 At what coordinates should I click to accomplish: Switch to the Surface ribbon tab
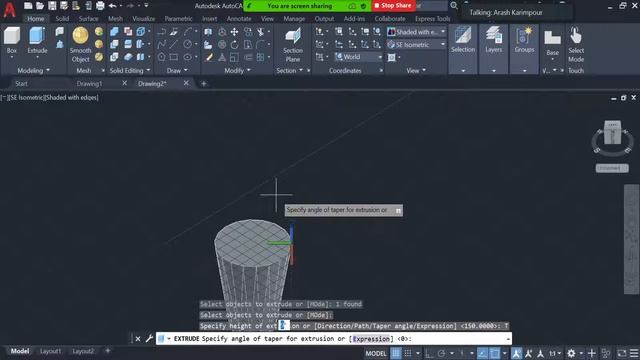[88, 19]
